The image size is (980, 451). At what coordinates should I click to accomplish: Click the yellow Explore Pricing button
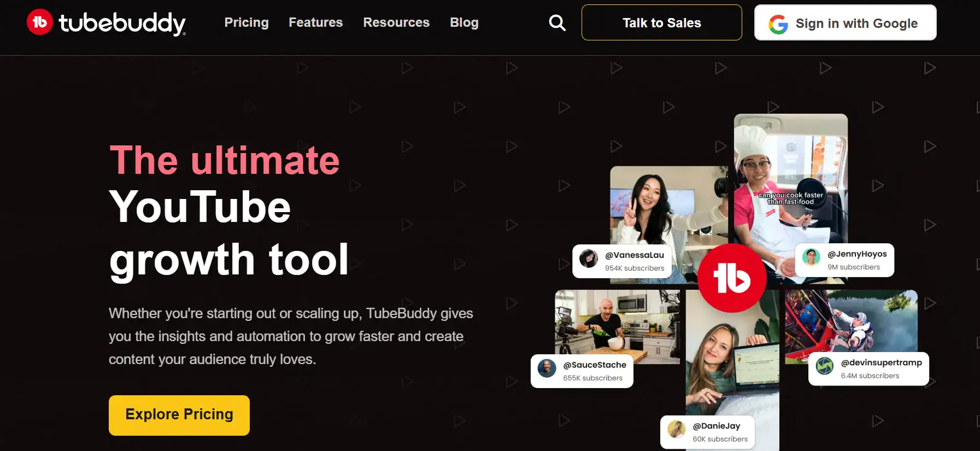179,415
